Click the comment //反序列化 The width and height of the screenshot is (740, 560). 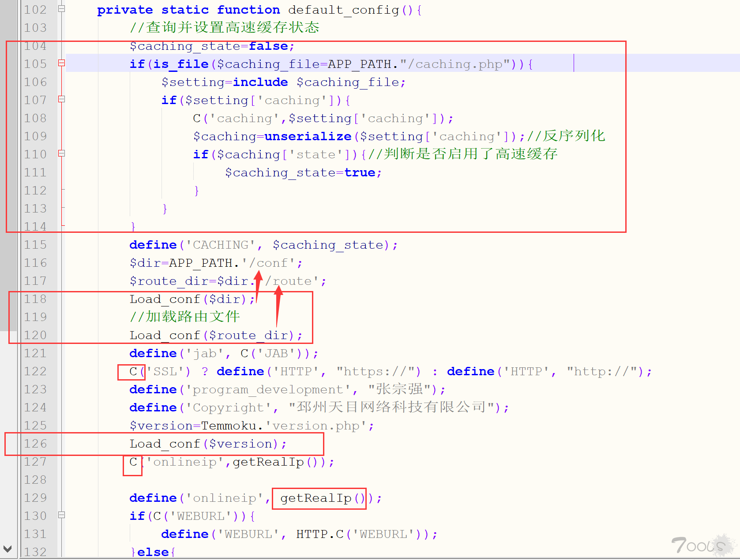click(x=566, y=136)
